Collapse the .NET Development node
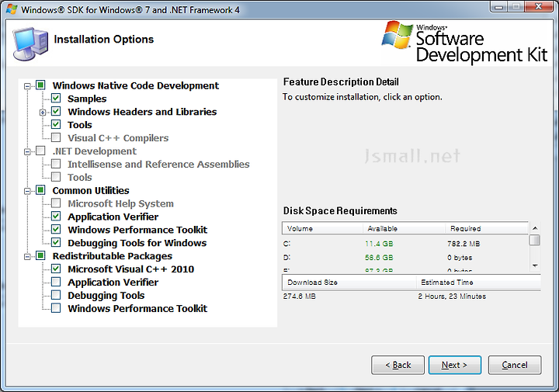 pyautogui.click(x=27, y=152)
